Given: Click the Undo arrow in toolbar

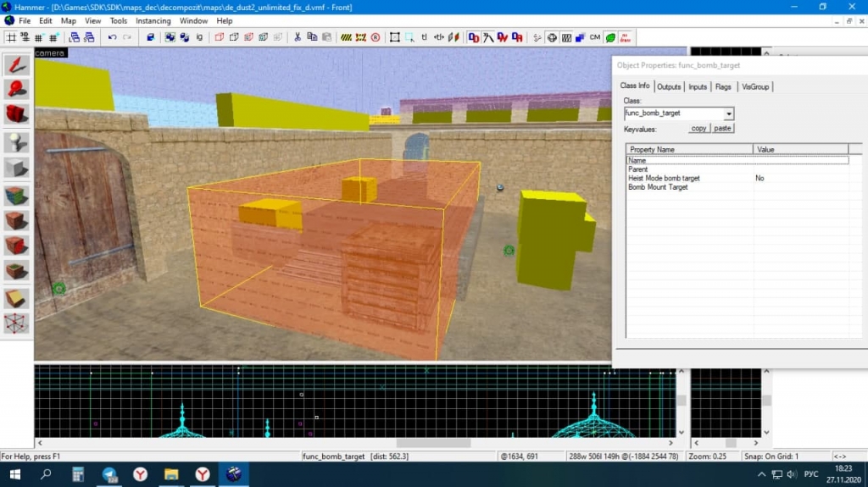Looking at the screenshot, I should point(112,37).
